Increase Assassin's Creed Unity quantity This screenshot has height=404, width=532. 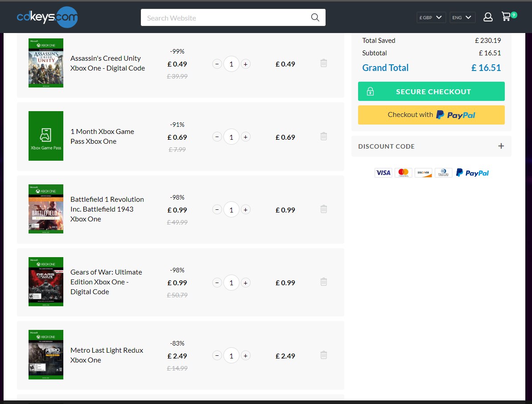point(246,64)
